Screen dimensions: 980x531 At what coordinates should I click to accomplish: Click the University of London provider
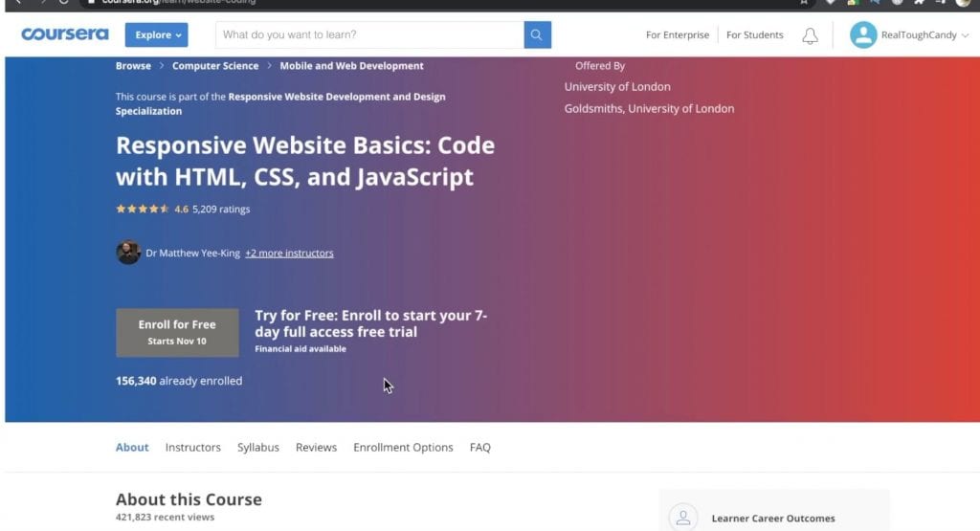pos(617,87)
